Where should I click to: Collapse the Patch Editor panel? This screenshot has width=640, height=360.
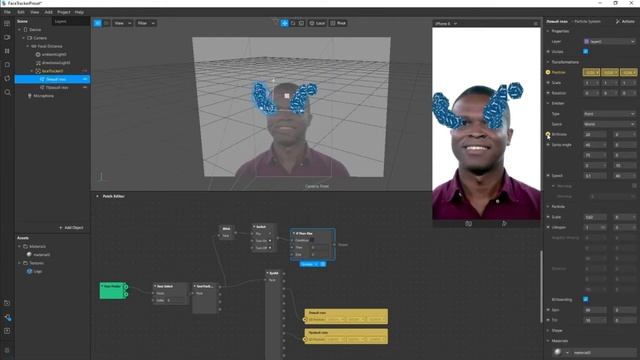coord(97,196)
